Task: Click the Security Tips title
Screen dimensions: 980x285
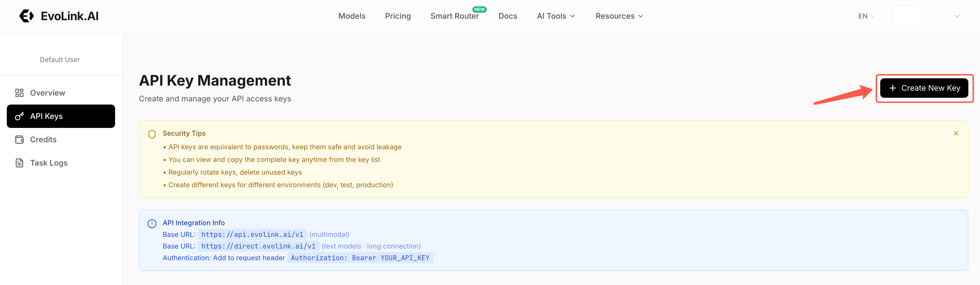Action: [184, 133]
